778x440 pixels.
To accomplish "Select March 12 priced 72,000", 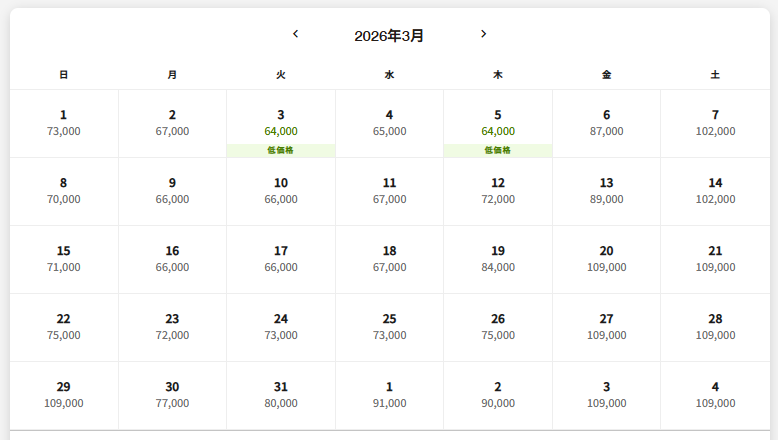I will click(498, 191).
